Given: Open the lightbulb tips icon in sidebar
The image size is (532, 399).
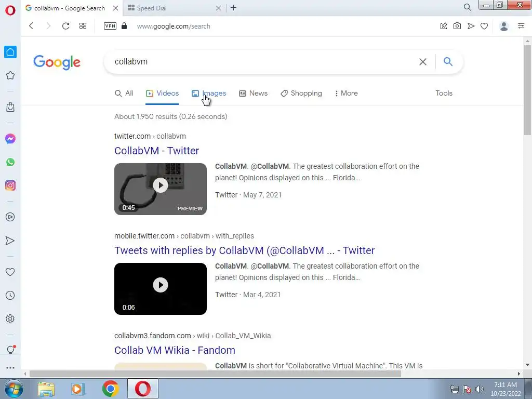Looking at the screenshot, I should [10, 350].
